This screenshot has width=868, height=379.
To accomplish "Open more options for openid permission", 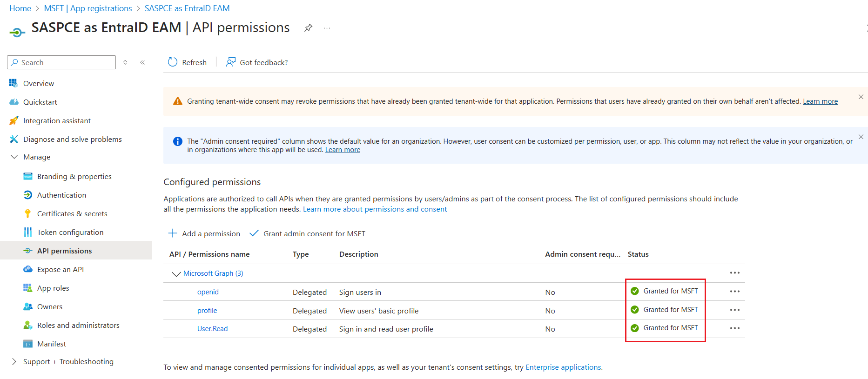I will (x=734, y=292).
